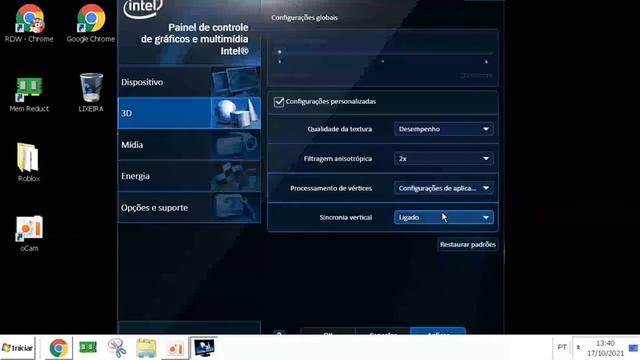
Task: Select the 3D section
Action: point(189,113)
